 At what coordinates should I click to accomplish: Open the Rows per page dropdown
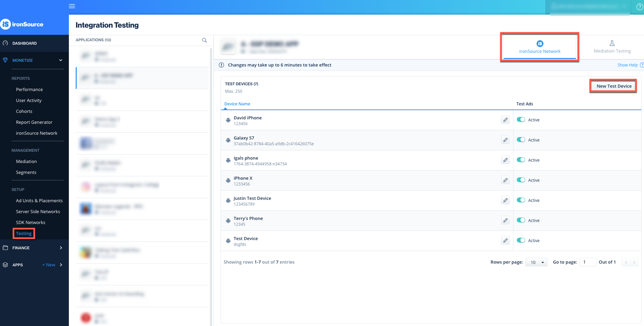tap(536, 262)
